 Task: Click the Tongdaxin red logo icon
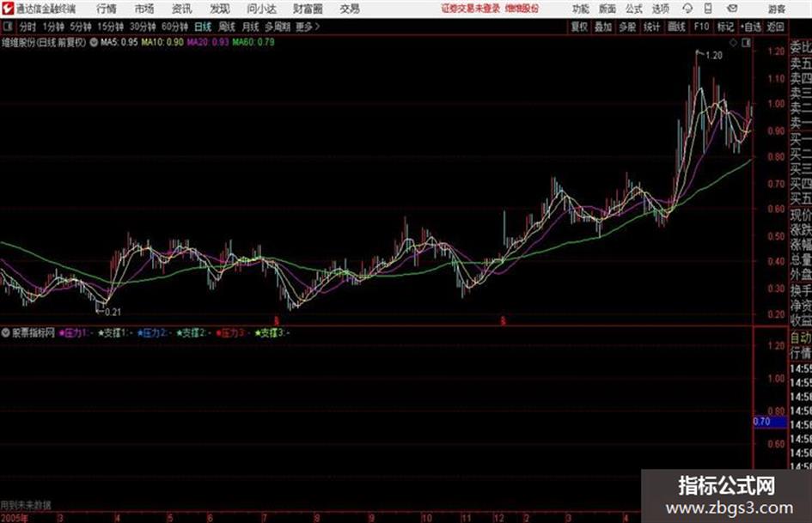8,9
